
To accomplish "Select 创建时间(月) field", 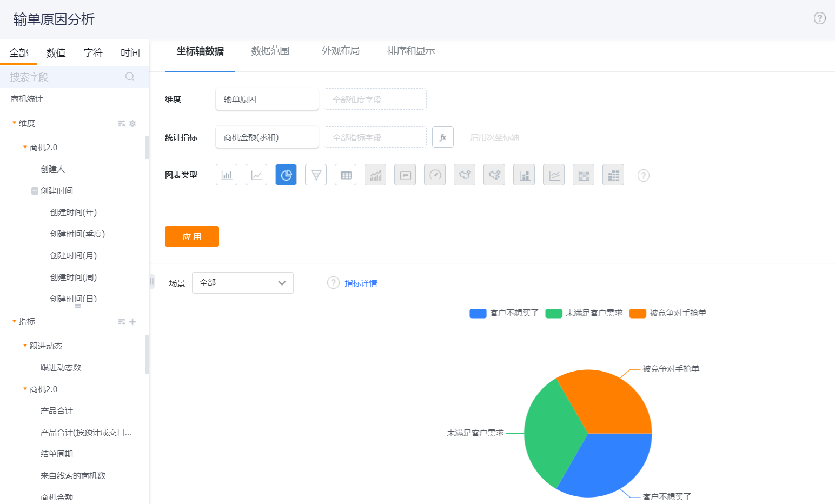I will (74, 255).
